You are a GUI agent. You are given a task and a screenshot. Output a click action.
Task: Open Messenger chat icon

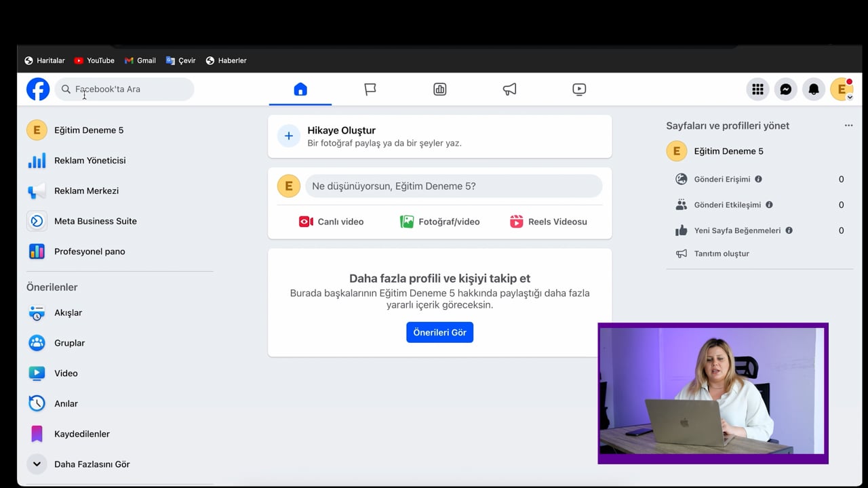click(x=785, y=89)
